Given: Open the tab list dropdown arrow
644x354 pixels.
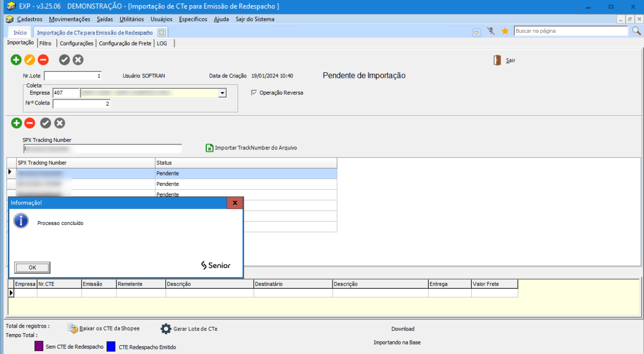Looking at the screenshot, I should coord(476,32).
